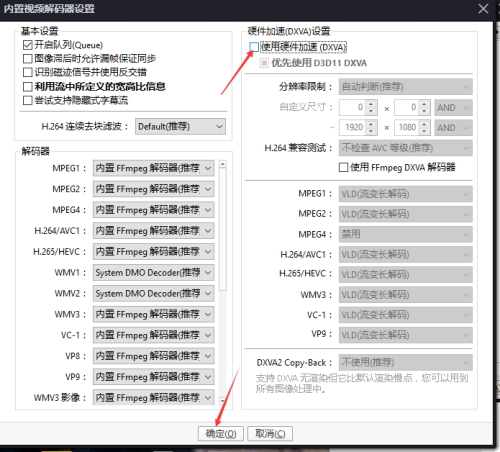Tick 尝试支持隐藏式字幕流 checkbox
The height and width of the screenshot is (452, 500).
pyautogui.click(x=28, y=100)
